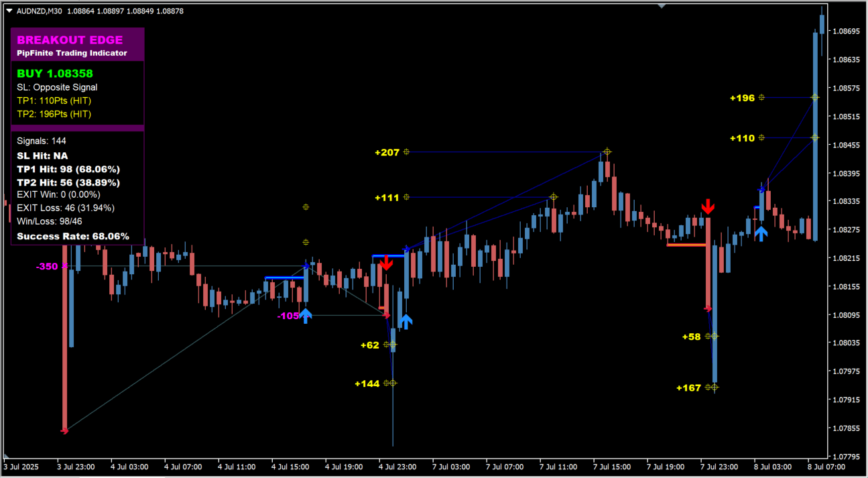Image resolution: width=868 pixels, height=478 pixels.
Task: Click the red sell arrow at 7 Jul 23:00
Action: tap(708, 206)
